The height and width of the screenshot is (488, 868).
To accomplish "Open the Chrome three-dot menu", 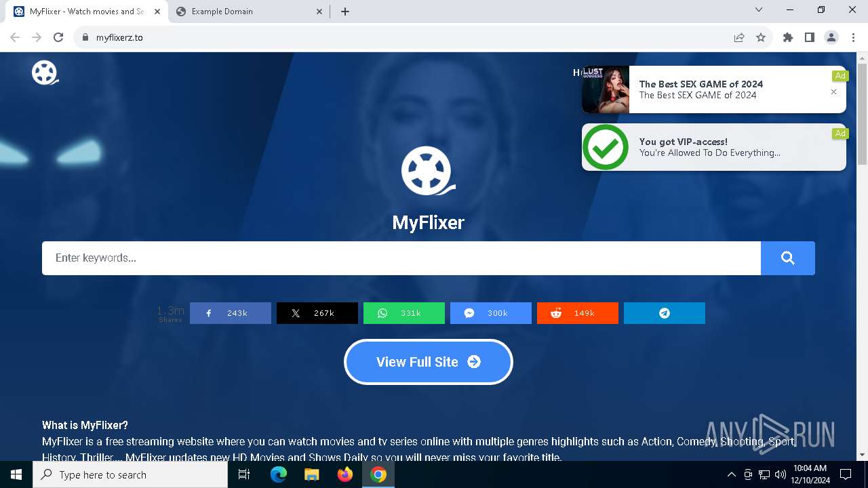I will click(853, 37).
